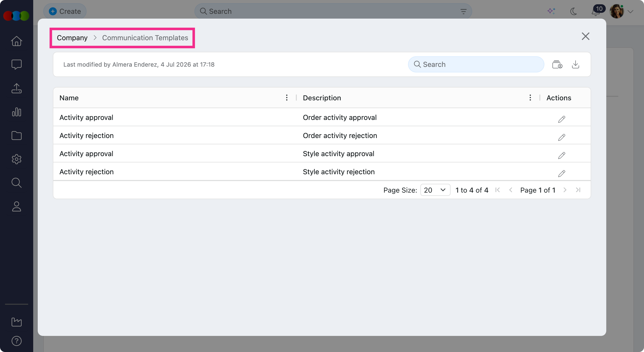Select 'Order activity approval' description cell
This screenshot has width=644, height=352.
(x=340, y=117)
